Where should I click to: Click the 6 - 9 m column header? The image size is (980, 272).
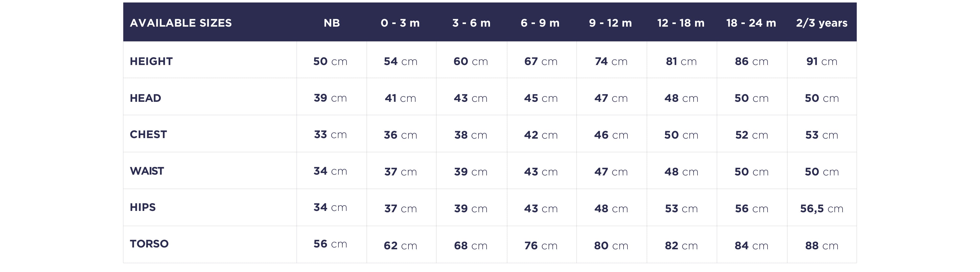(540, 23)
